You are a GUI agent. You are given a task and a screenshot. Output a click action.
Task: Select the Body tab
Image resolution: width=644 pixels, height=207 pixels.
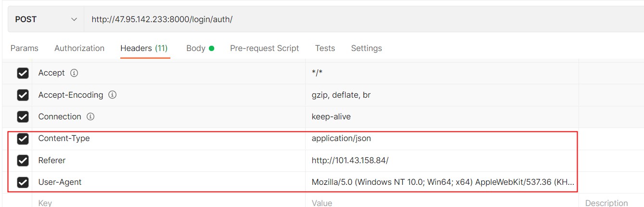pos(196,48)
